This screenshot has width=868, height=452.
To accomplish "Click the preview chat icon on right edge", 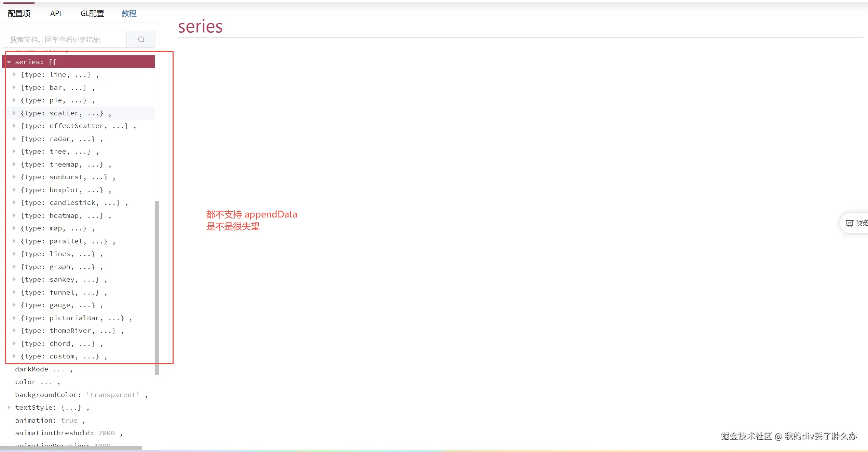I will (850, 223).
